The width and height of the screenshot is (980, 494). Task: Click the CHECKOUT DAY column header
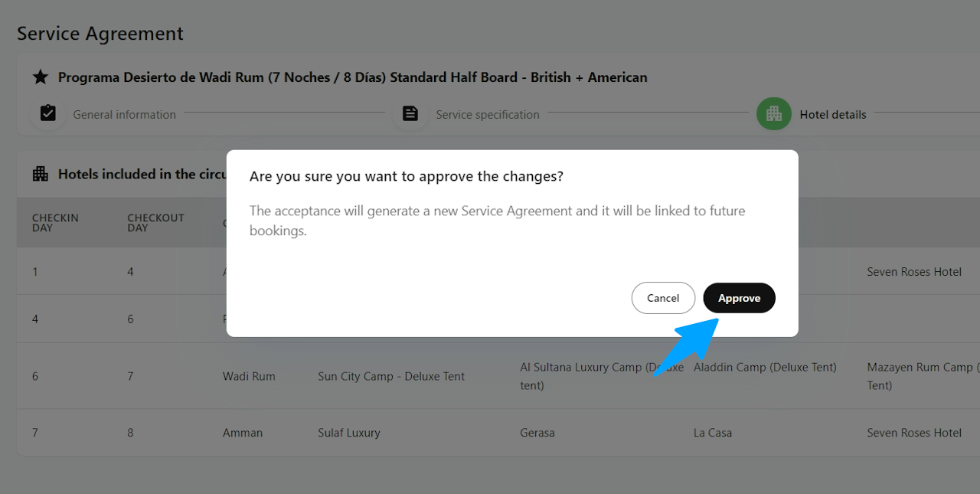pyautogui.click(x=155, y=222)
